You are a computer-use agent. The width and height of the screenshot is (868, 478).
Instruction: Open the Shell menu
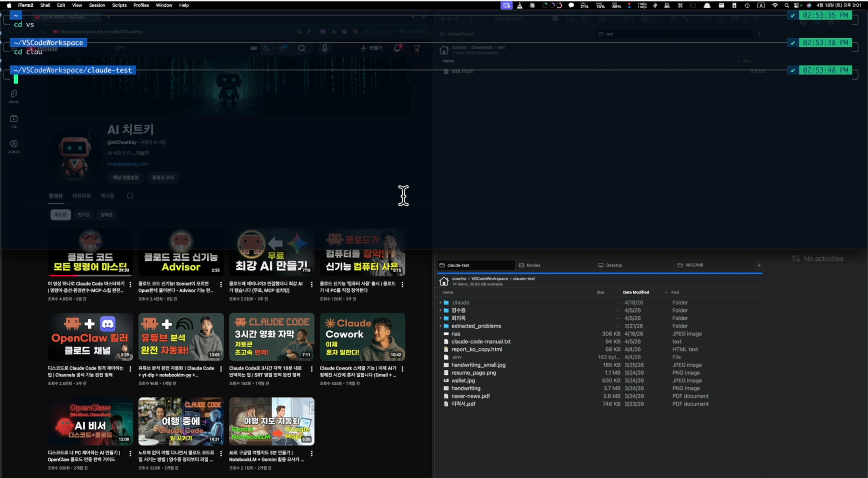[x=45, y=5]
